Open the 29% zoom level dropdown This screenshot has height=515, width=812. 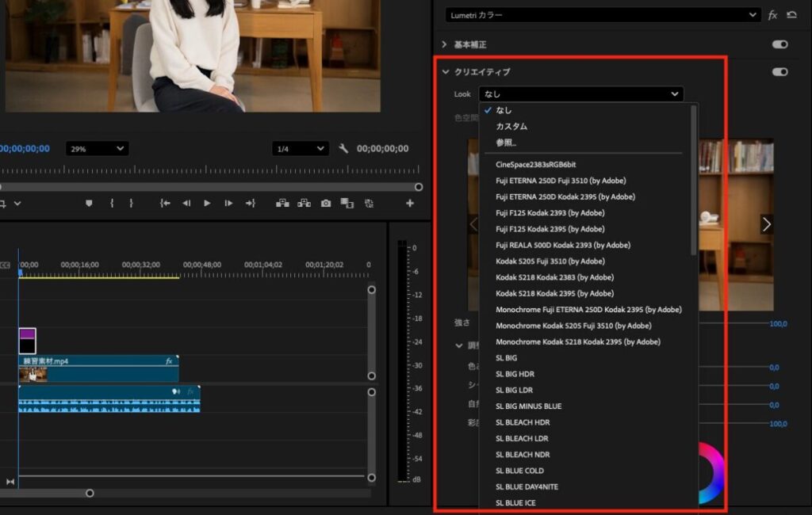coord(97,148)
